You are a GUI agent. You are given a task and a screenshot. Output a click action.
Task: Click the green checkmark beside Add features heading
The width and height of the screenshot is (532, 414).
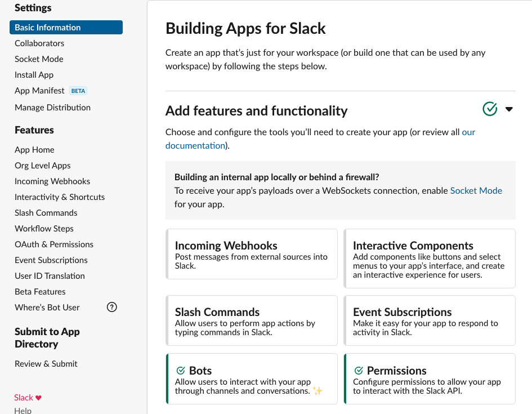click(490, 109)
